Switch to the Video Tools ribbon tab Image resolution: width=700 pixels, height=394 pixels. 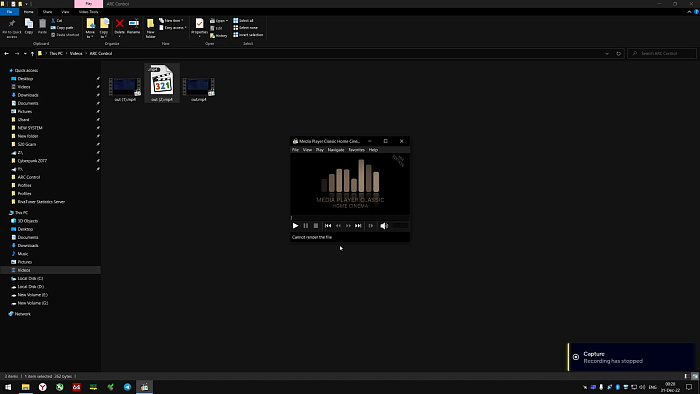[88, 12]
